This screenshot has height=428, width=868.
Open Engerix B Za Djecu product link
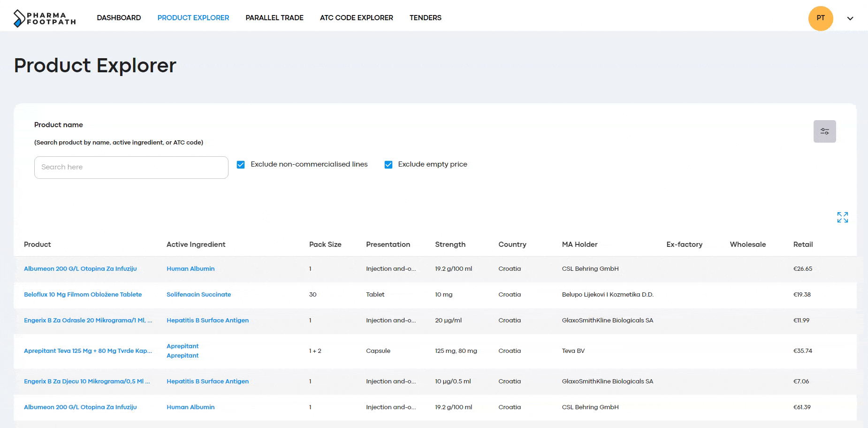(x=87, y=382)
